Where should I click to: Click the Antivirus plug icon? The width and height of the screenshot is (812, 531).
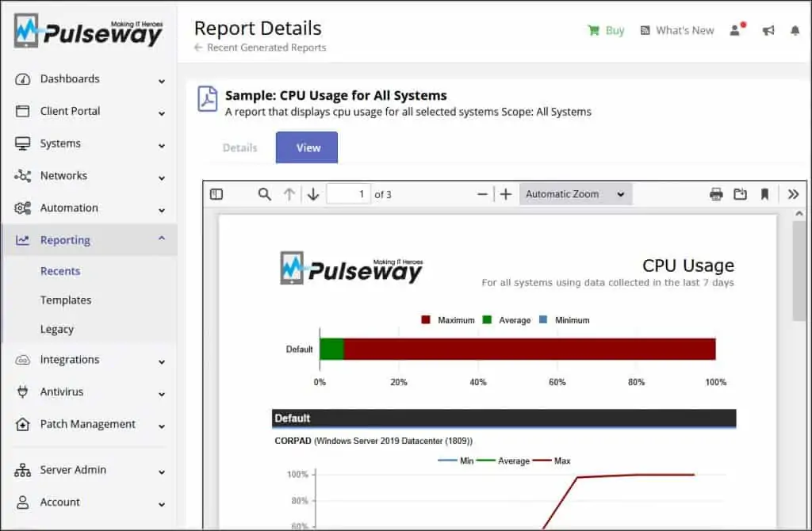[x=22, y=392]
